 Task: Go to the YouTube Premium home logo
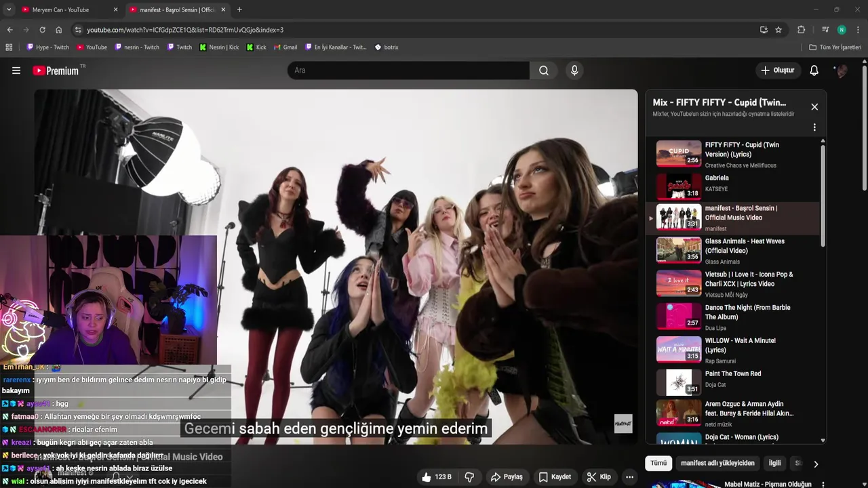point(56,70)
